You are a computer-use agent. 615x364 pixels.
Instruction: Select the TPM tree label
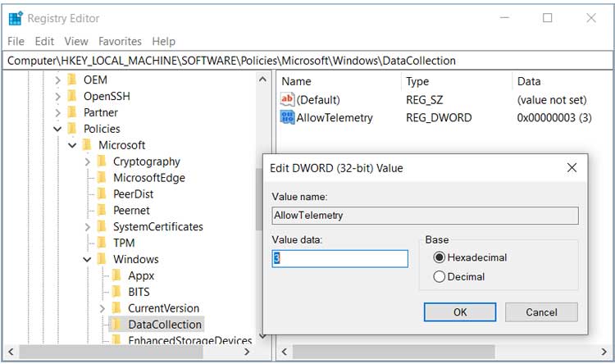(x=124, y=243)
